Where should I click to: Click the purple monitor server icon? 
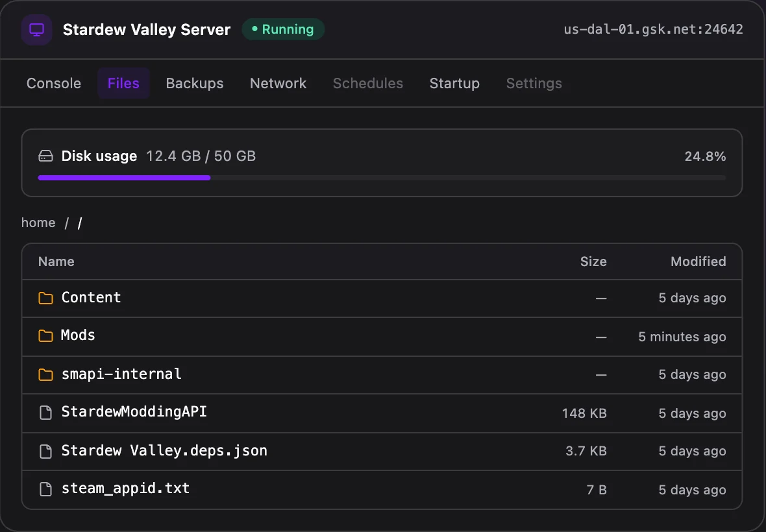[x=36, y=30]
